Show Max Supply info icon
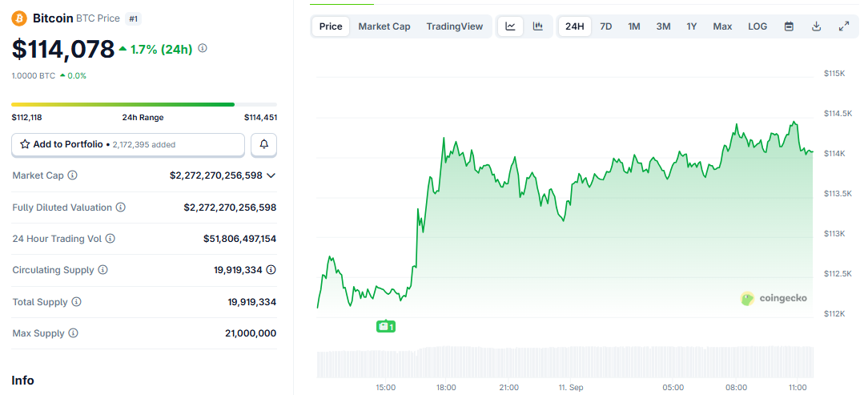Screen dimensions: 868x395 click(x=73, y=333)
